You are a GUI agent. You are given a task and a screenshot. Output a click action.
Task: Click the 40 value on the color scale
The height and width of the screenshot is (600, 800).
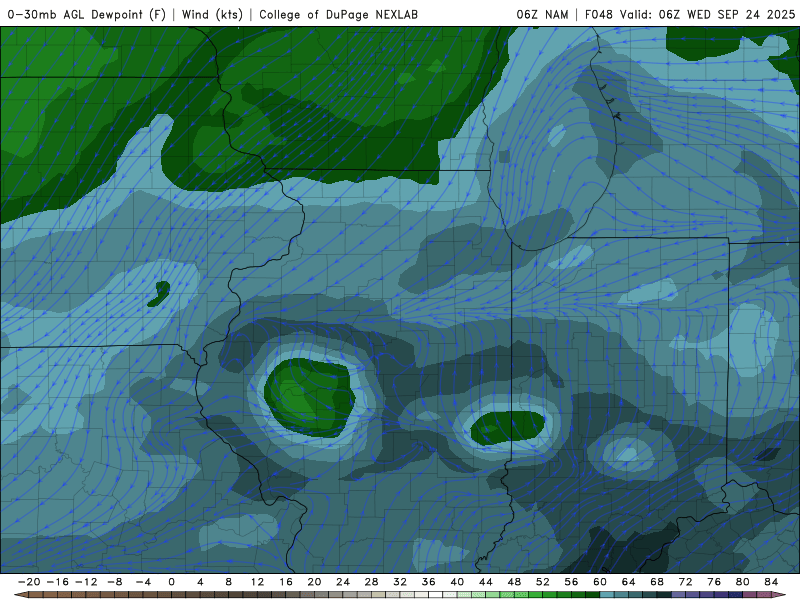pyautogui.click(x=457, y=582)
